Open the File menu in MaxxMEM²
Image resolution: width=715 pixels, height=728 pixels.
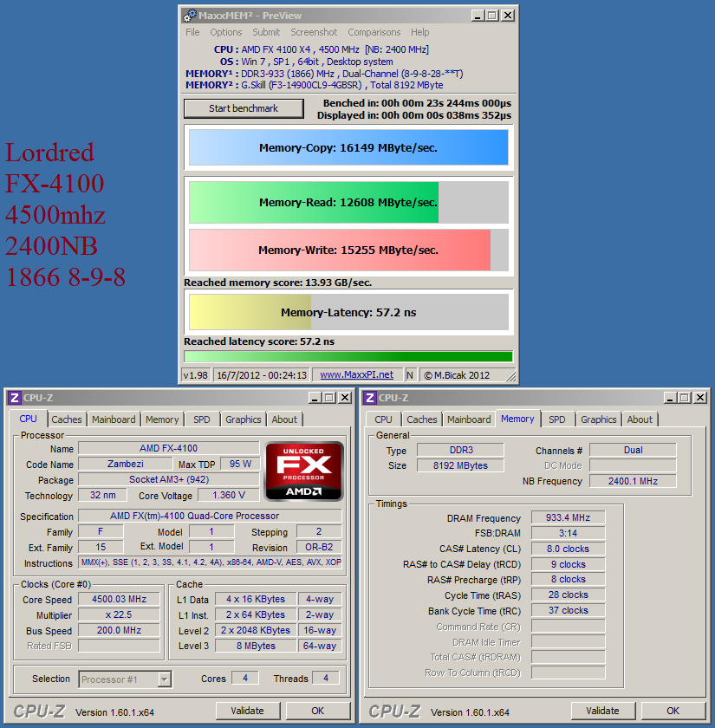click(192, 32)
